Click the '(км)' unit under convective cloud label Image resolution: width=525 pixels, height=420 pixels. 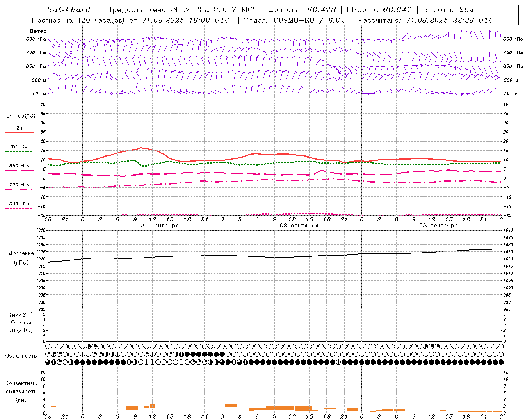coord(21,399)
